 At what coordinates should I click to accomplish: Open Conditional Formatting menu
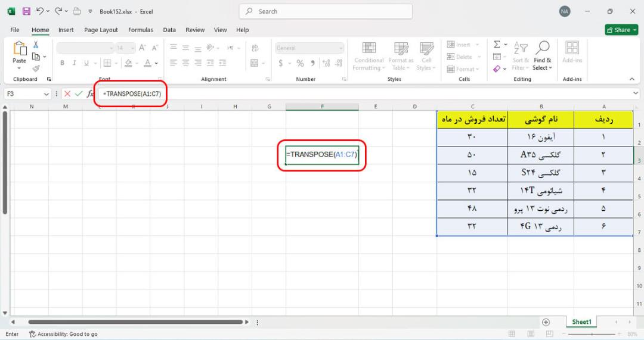coord(369,56)
